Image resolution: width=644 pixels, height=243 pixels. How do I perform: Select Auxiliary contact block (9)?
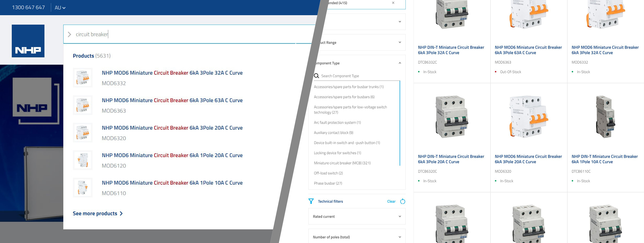point(334,133)
